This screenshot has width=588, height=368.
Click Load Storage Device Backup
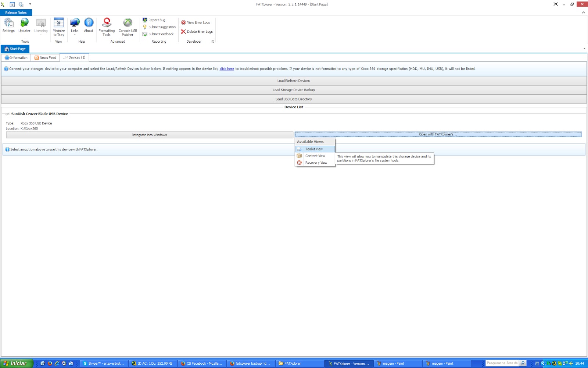tap(294, 90)
